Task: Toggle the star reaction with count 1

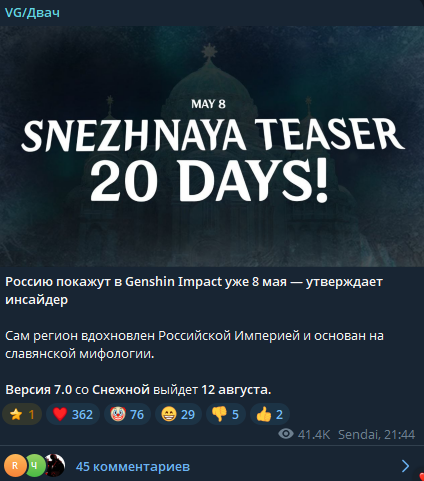Action: pos(22,414)
